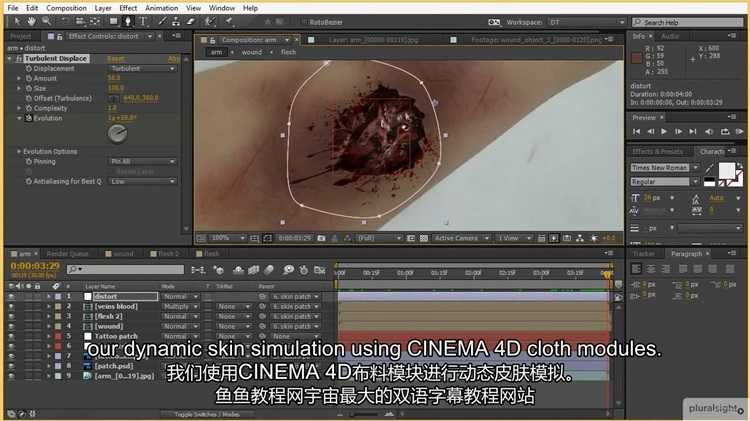Open the Active Camera view dropdown
The height and width of the screenshot is (421, 750).
461,238
